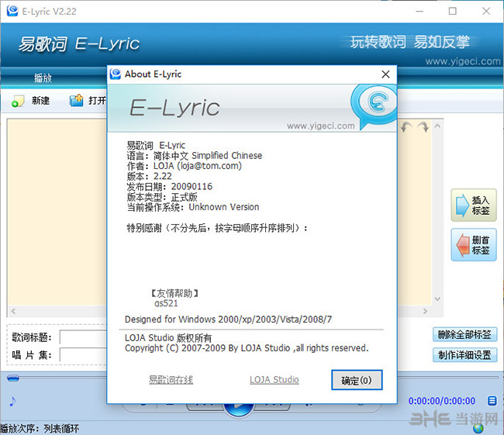Click the horizontal scroll left arrow
The image size is (504, 435).
(13, 311)
